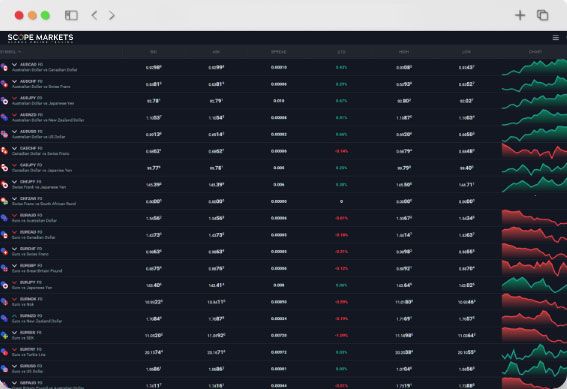Open a new tab with plus icon
The image size is (567, 389).
(520, 15)
